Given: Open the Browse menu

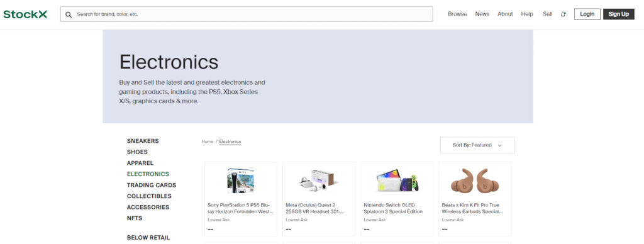Looking at the screenshot, I should coord(457,14).
